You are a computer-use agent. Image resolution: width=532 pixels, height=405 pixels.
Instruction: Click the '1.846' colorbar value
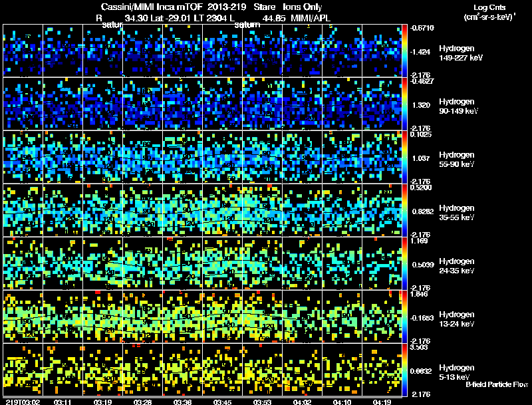(x=420, y=294)
